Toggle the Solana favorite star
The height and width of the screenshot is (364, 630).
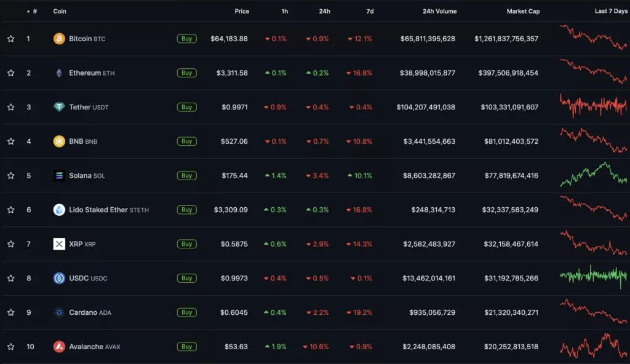coord(11,176)
